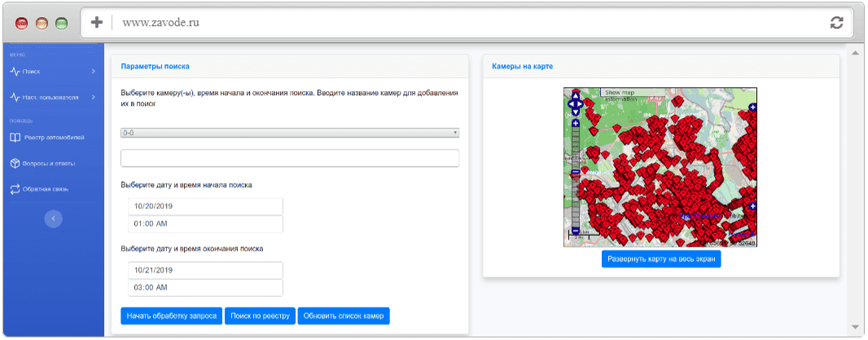Screen dimensions: 868x340
Task: Click the Обратная связь arrows icon
Action: click(15, 190)
